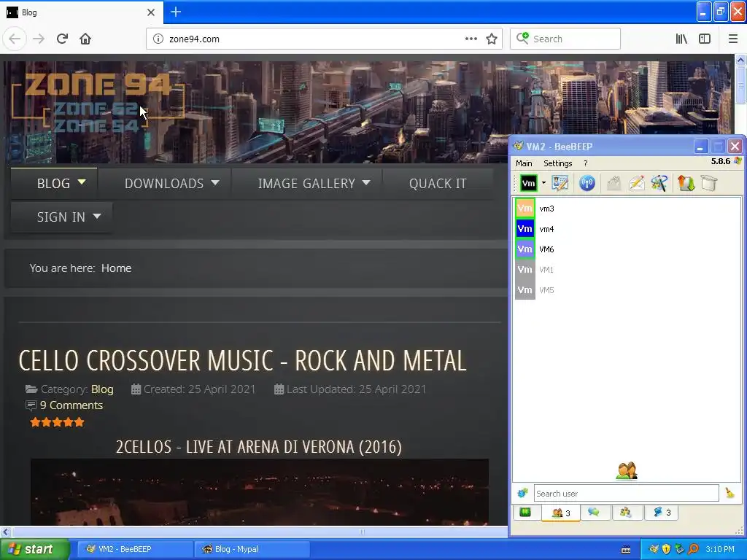Click the yellow security shield tray icon

[667, 549]
